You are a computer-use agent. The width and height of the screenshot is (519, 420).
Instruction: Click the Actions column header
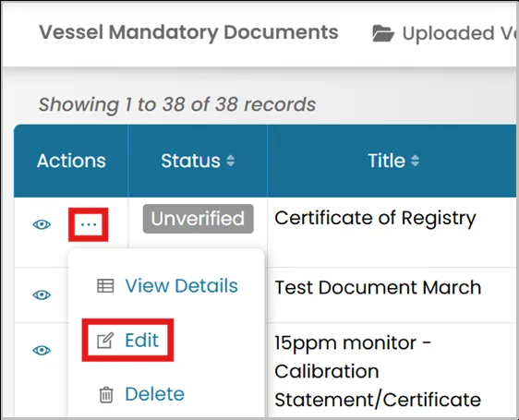click(71, 161)
